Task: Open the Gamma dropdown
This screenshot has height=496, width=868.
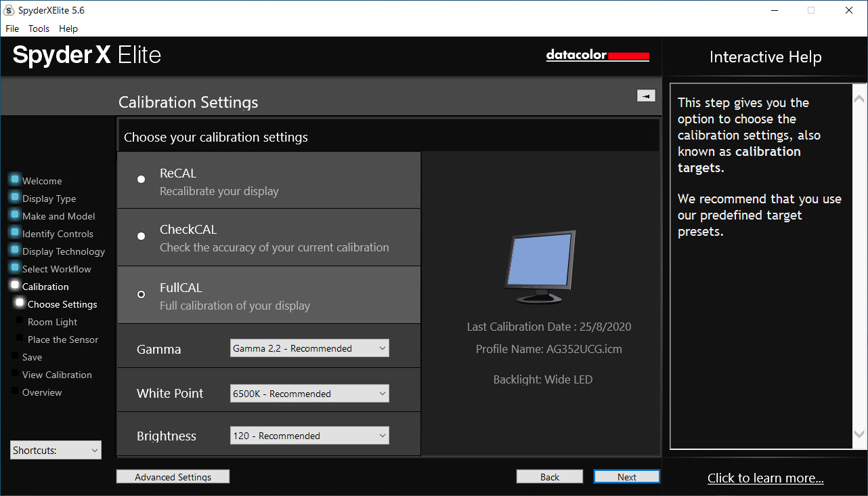Action: tap(309, 348)
